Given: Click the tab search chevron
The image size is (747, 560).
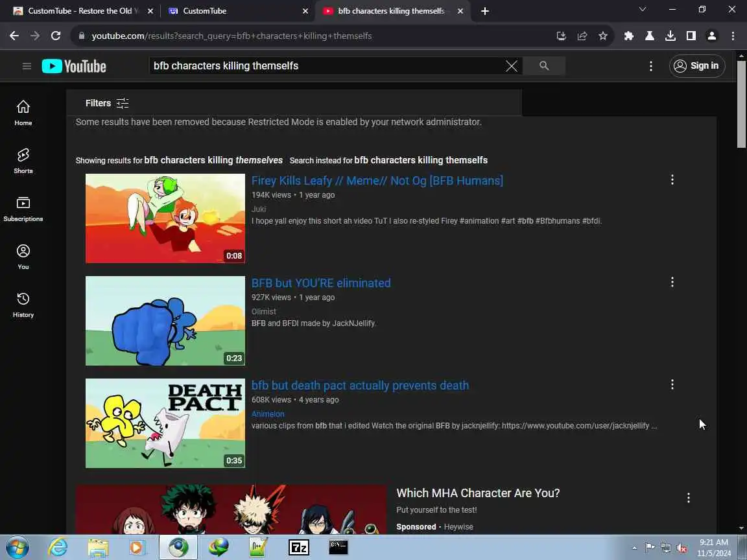Looking at the screenshot, I should click(642, 10).
